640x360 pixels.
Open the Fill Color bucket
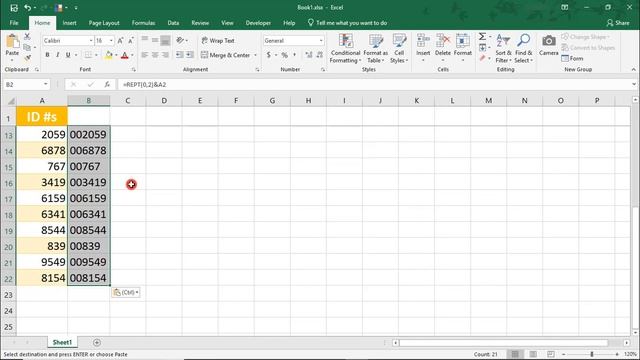pyautogui.click(x=109, y=55)
